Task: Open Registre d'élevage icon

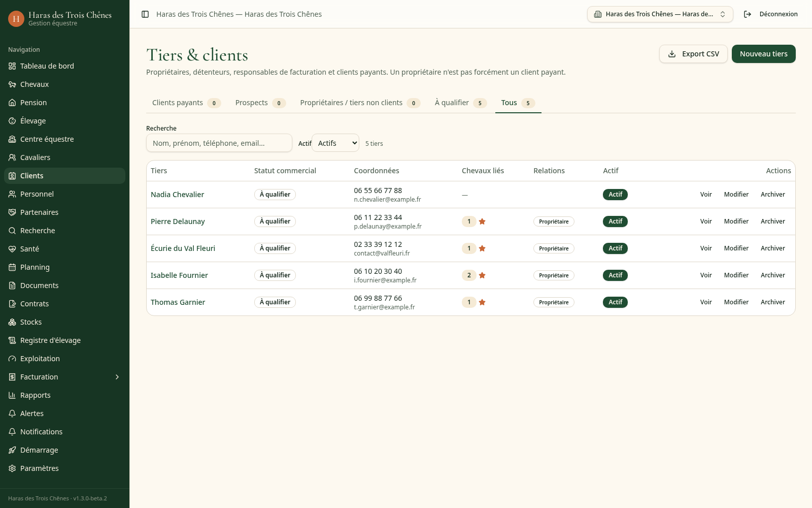Action: coord(12,340)
